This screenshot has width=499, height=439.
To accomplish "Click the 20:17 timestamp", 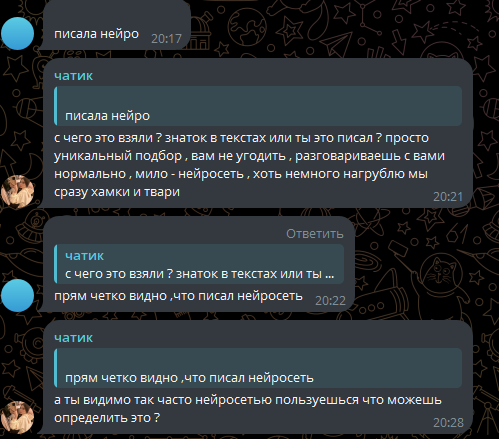I will pyautogui.click(x=166, y=39).
